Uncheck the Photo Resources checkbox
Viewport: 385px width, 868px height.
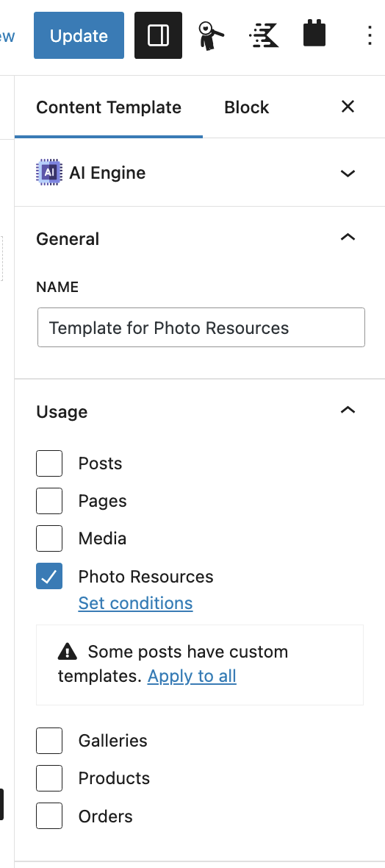click(x=49, y=576)
